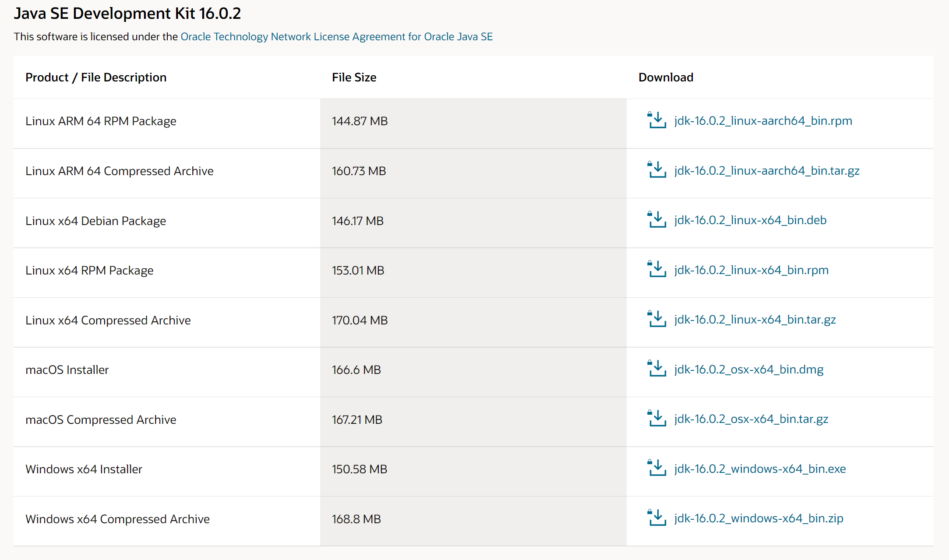Click download icon next to windows-x64 zip

(656, 518)
